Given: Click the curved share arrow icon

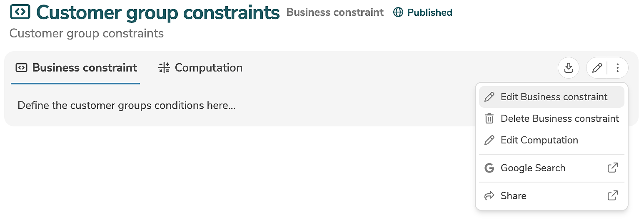Looking at the screenshot, I should (x=489, y=196).
